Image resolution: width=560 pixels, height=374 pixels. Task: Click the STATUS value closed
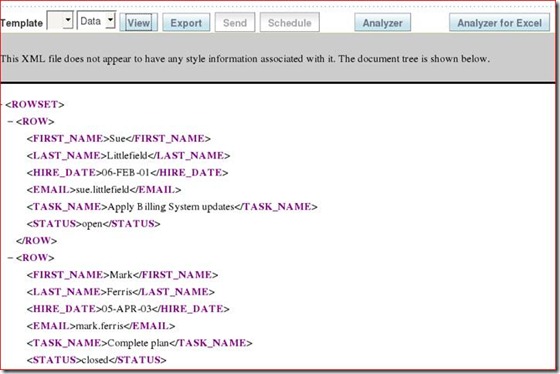click(x=95, y=360)
